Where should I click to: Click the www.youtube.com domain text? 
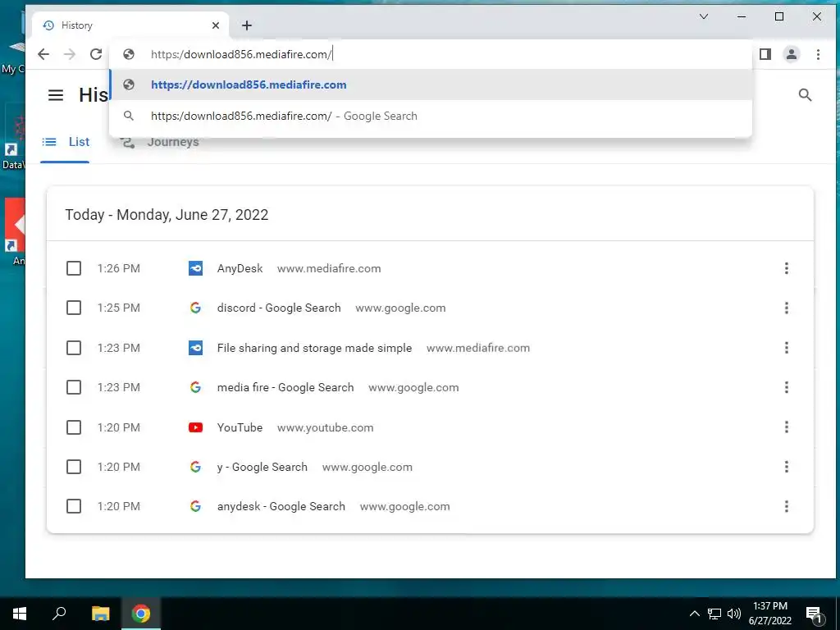point(325,427)
